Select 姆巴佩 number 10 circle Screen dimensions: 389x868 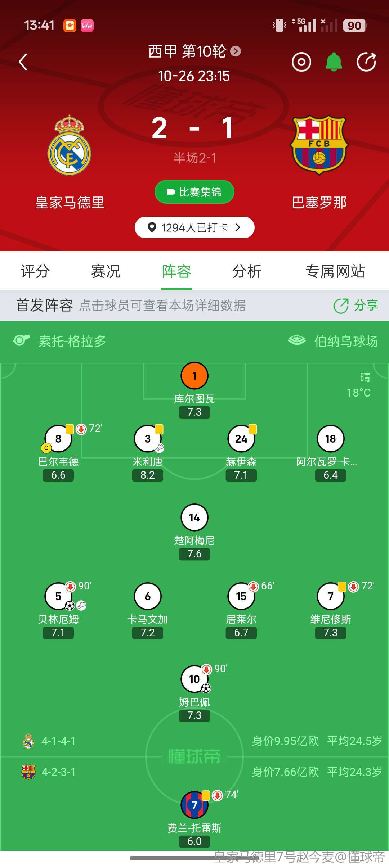[x=194, y=679]
